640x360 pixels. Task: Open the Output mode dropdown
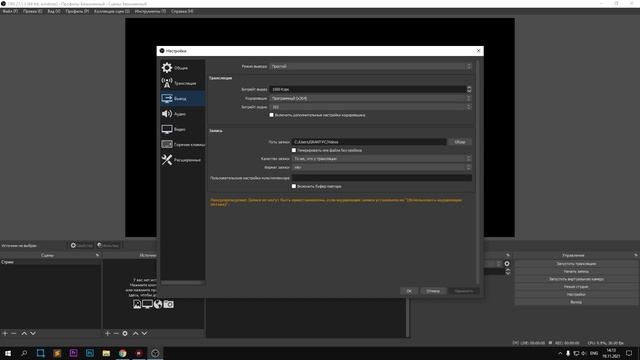click(371, 66)
